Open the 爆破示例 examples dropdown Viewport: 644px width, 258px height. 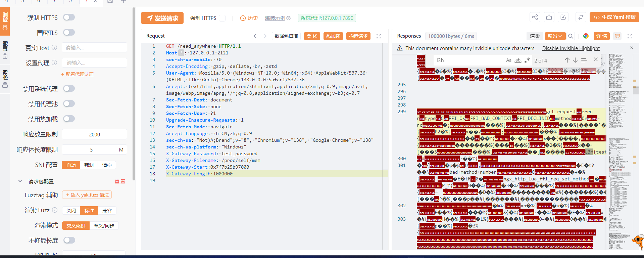[x=277, y=18]
